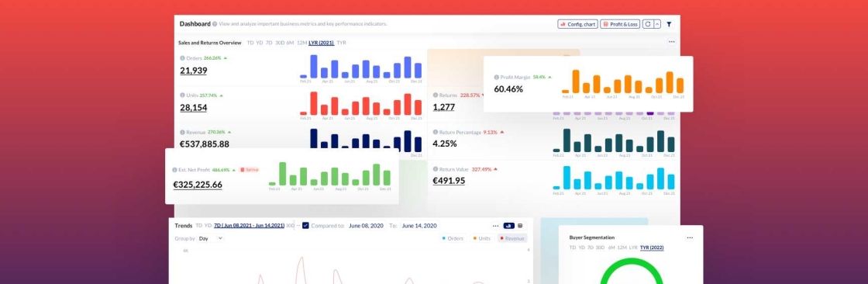The height and width of the screenshot is (284, 868).
Task: Toggle the Revenue series in Trends legend
Action: pos(511,238)
